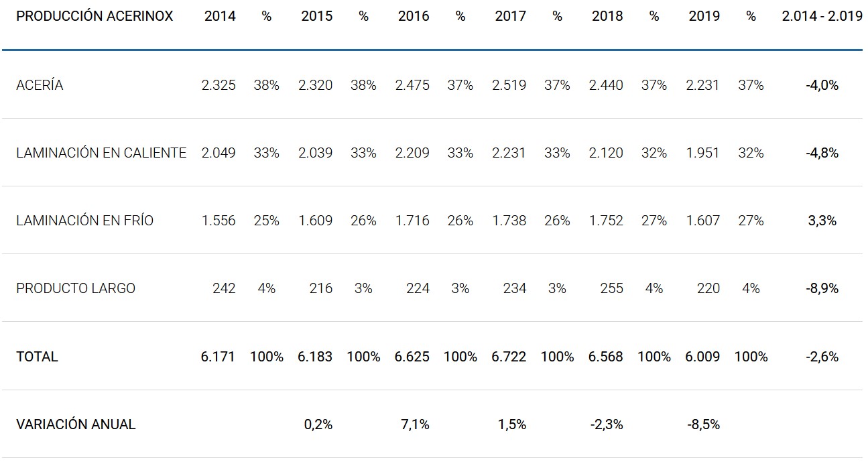Click the VARIACIÓN ANUAL row label
This screenshot has width=868, height=462.
point(76,424)
